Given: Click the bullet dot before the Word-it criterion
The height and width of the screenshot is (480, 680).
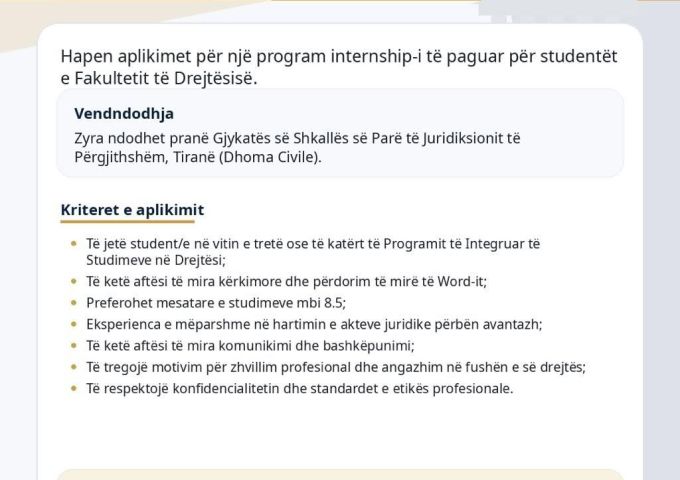Looking at the screenshot, I should [74, 281].
